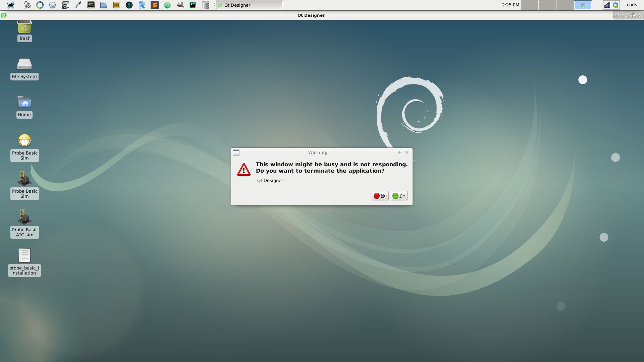Open the terminal emulator launcher
Image resolution: width=644 pixels, height=362 pixels.
(91, 5)
